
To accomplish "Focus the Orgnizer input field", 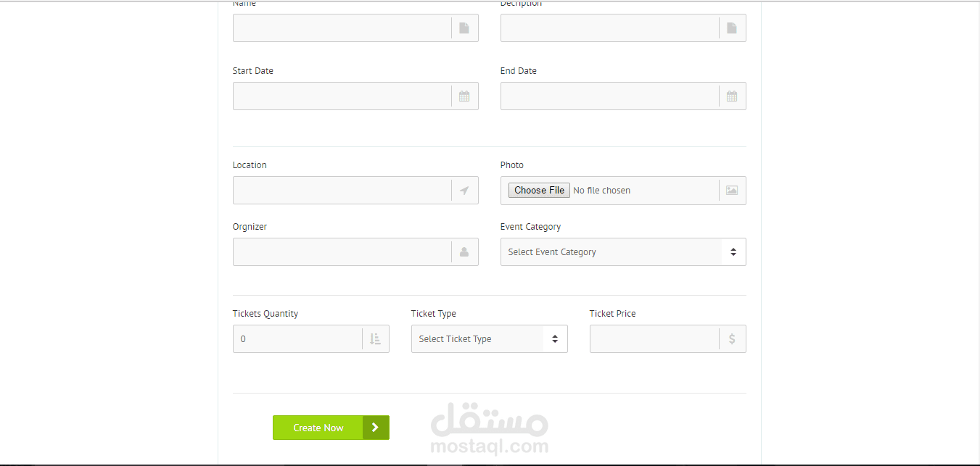I will coord(355,252).
